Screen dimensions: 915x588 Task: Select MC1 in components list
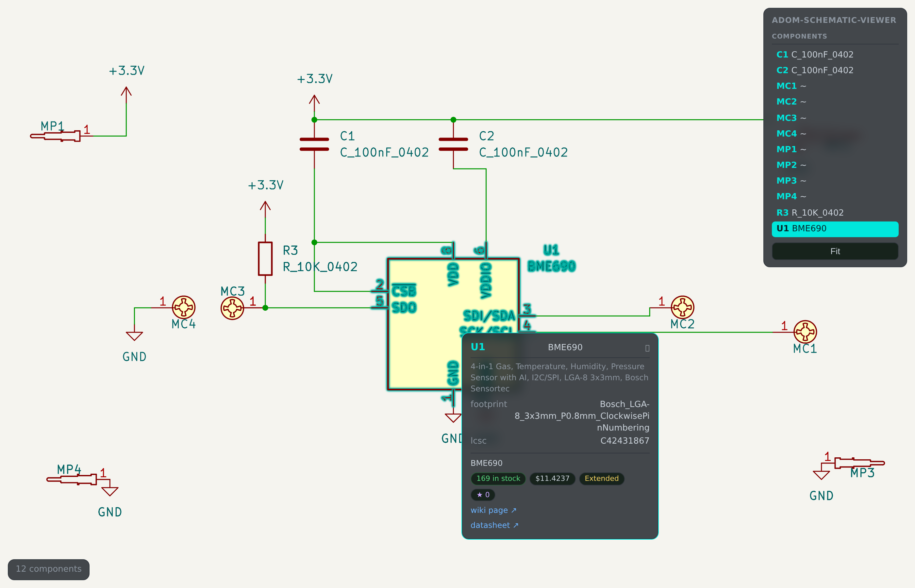835,86
